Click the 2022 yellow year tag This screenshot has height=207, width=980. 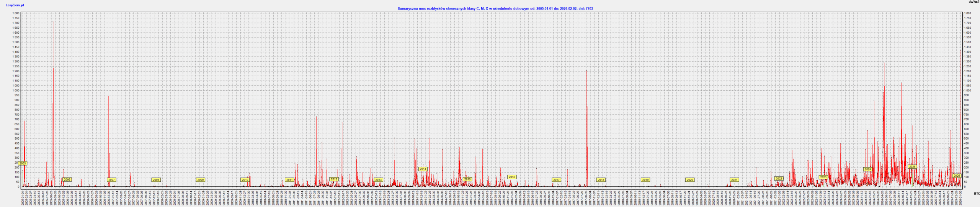pos(779,178)
